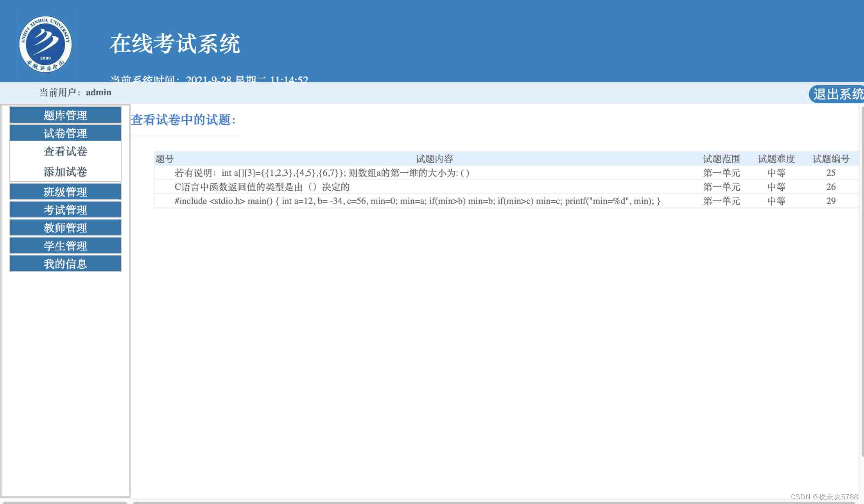Select the C语言中函数返回值 question row
The width and height of the screenshot is (864, 504).
tap(262, 187)
